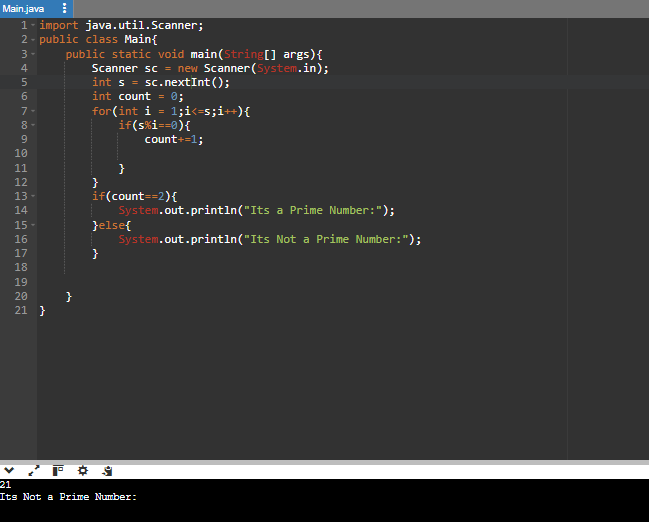The width and height of the screenshot is (649, 522).
Task: Place cursor in the console output area
Action: click(x=324, y=500)
